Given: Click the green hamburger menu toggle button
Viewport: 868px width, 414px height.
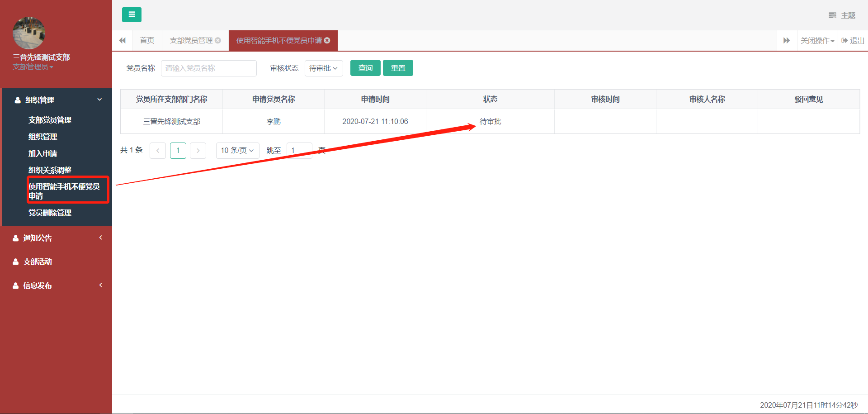Looking at the screenshot, I should coord(132,14).
